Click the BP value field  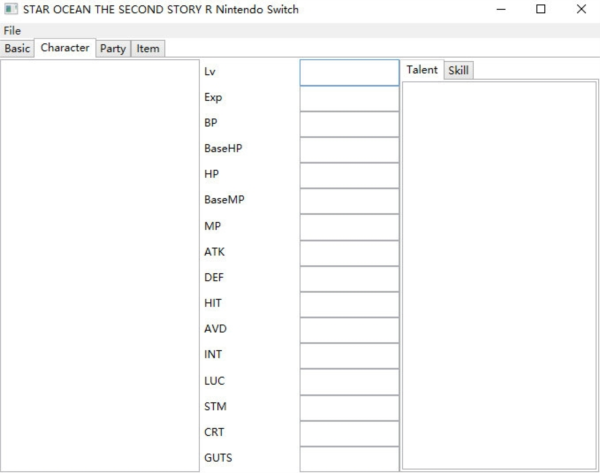point(349,124)
